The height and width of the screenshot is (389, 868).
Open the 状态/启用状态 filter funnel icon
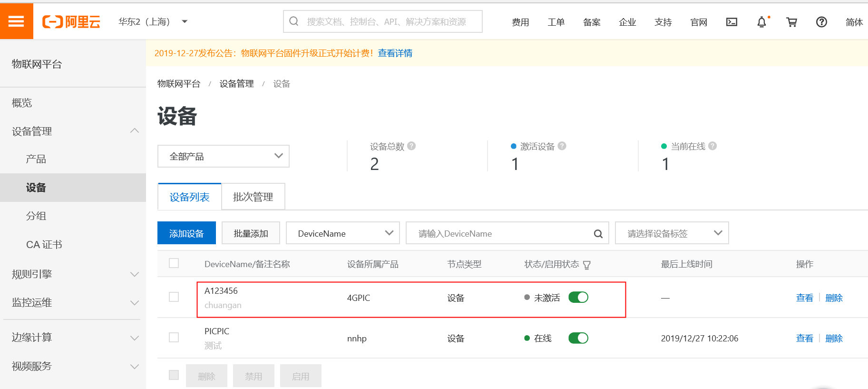coord(587,265)
